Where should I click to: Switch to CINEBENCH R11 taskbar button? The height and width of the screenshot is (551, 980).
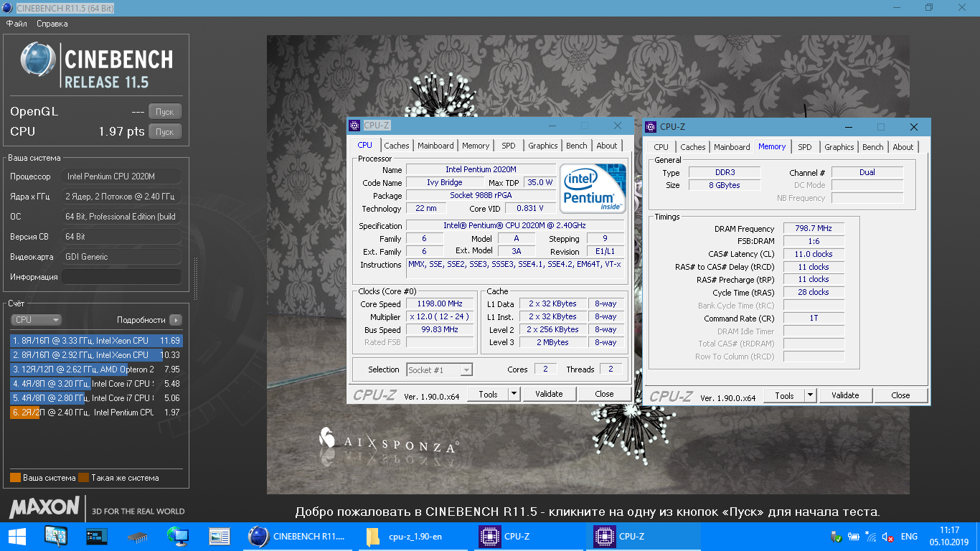click(x=298, y=536)
